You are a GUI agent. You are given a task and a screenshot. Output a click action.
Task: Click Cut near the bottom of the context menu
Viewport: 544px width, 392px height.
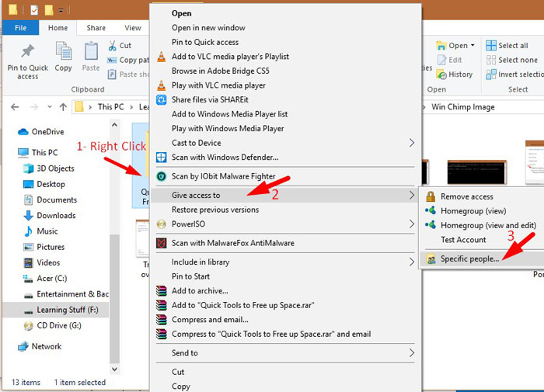[x=178, y=372]
